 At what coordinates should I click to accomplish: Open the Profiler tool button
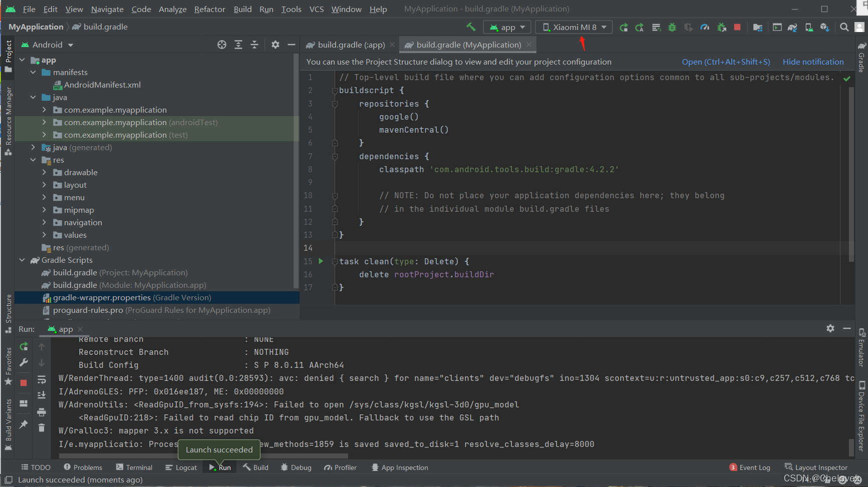tap(341, 467)
